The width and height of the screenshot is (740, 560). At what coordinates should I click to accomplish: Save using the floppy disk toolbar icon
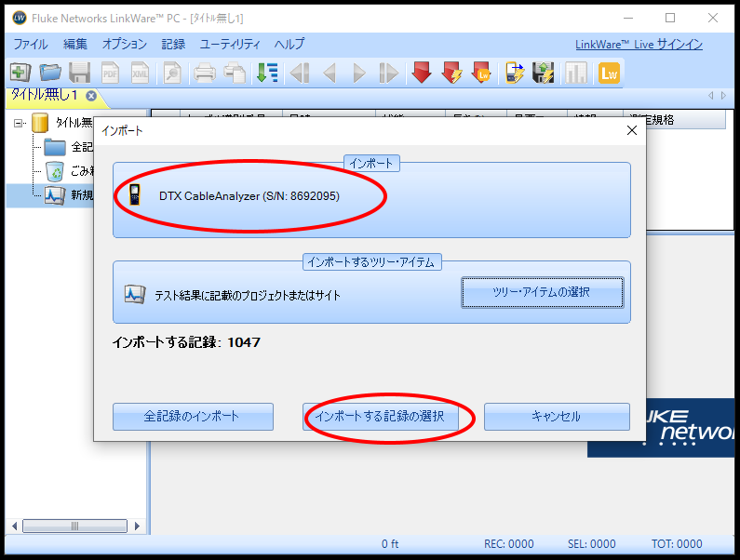79,73
